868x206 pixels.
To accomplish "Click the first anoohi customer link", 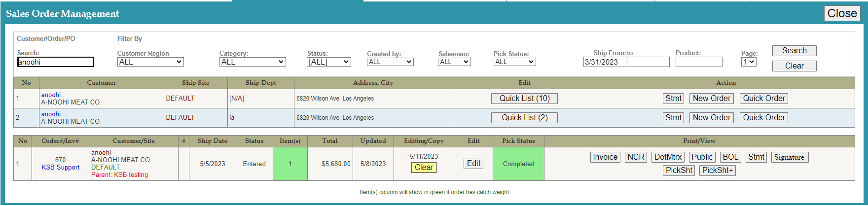I will 51,95.
